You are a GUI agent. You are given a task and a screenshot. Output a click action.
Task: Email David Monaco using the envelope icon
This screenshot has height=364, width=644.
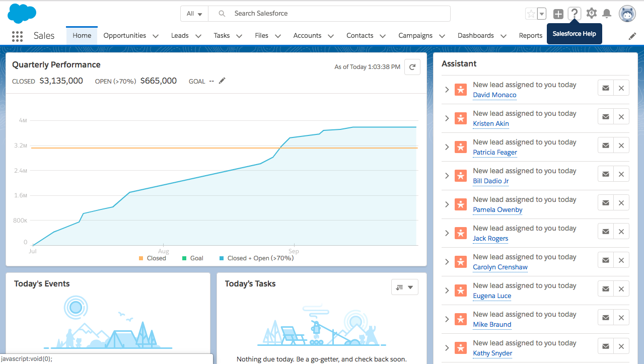coord(605,88)
